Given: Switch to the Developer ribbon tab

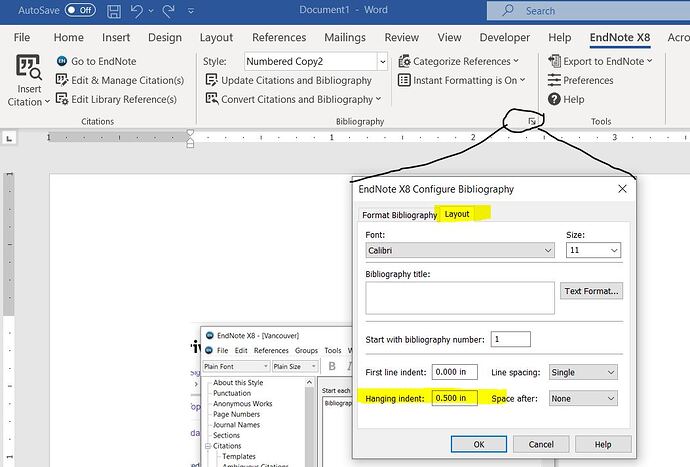Looking at the screenshot, I should click(x=505, y=37).
